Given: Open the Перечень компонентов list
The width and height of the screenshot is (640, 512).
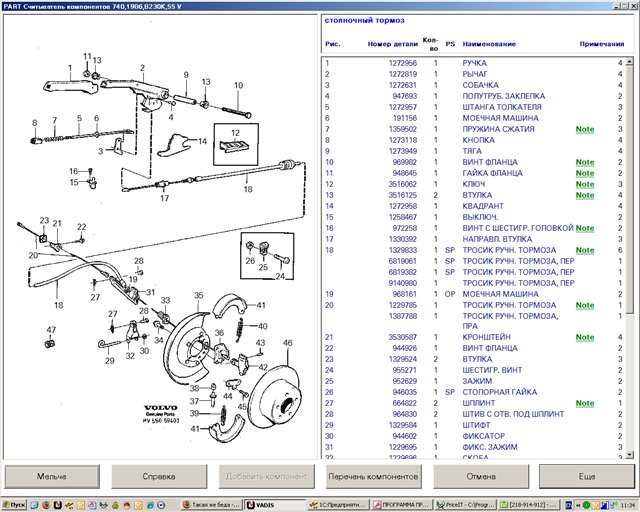Looking at the screenshot, I should click(372, 476).
